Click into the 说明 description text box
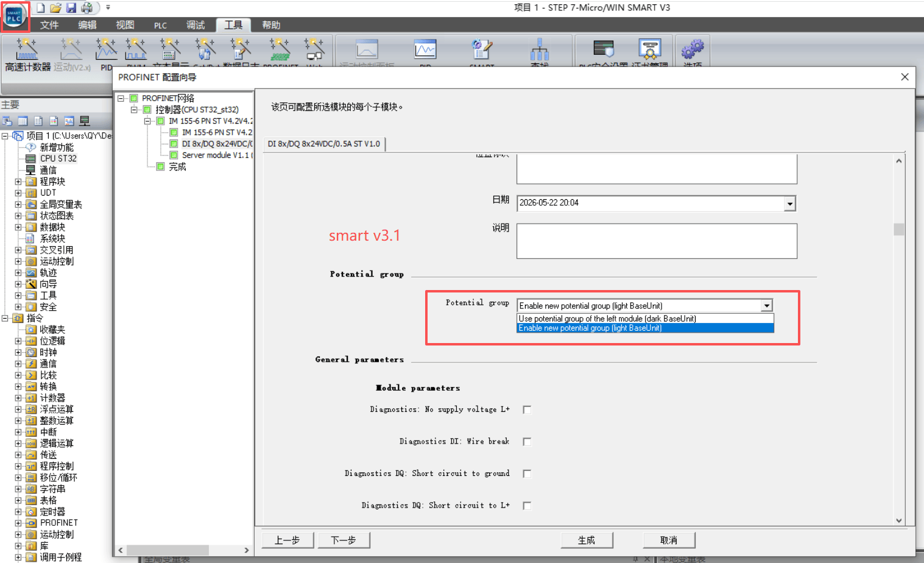Viewport: 924px width, 563px height. click(657, 241)
